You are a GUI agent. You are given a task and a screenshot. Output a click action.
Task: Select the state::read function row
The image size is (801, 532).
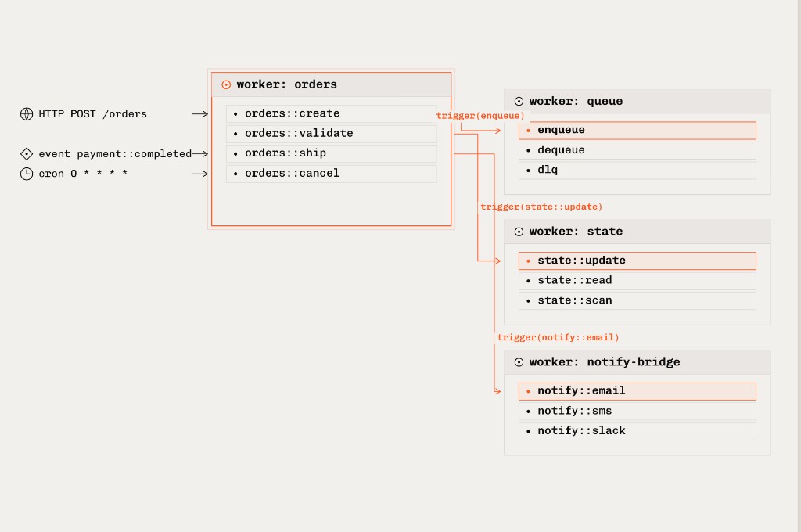638,281
